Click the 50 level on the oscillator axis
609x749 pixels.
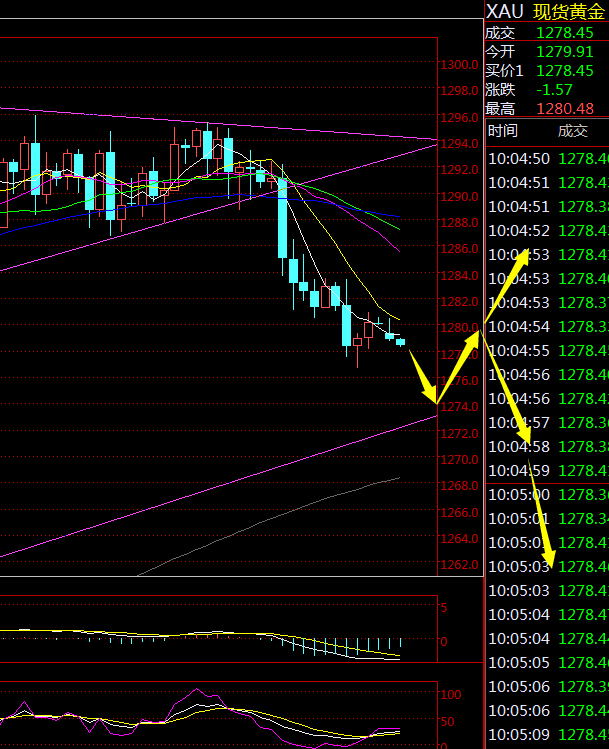[x=448, y=722]
